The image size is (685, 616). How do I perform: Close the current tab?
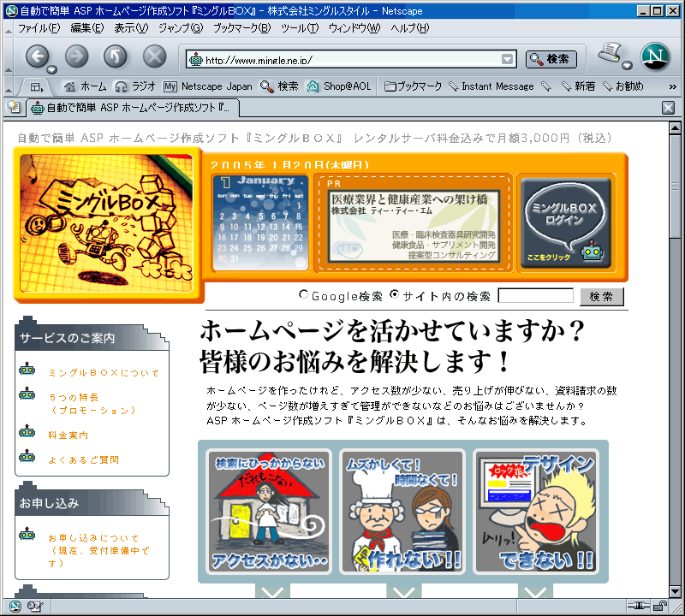coord(668,108)
